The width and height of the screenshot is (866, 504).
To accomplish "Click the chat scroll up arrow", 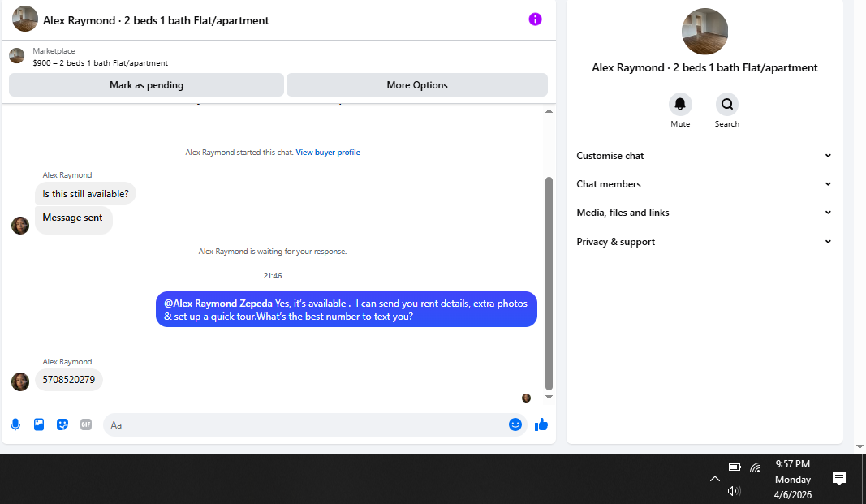I will click(x=549, y=111).
